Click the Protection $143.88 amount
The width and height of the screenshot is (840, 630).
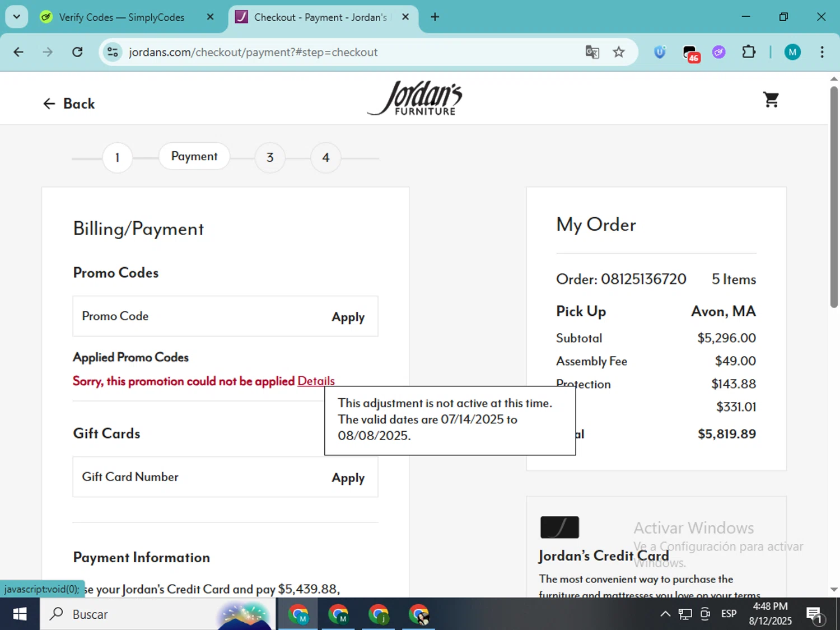tap(733, 384)
